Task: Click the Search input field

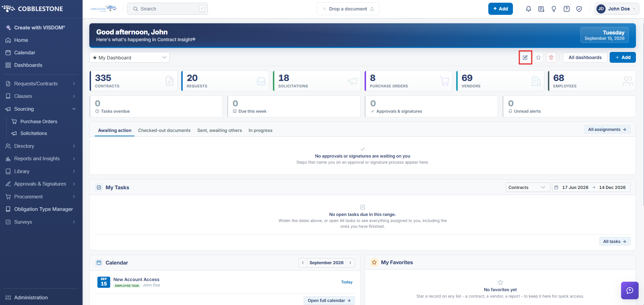Action: [167, 9]
